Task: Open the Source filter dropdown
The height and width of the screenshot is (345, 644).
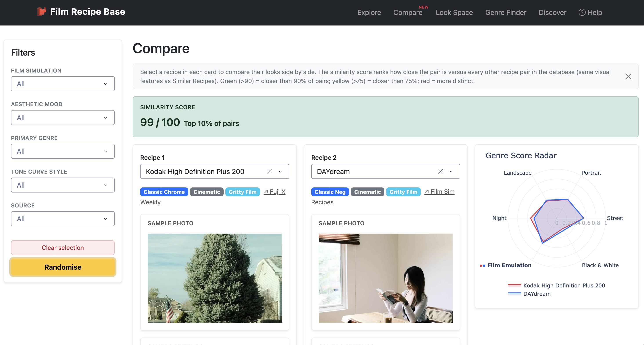Action: [63, 219]
